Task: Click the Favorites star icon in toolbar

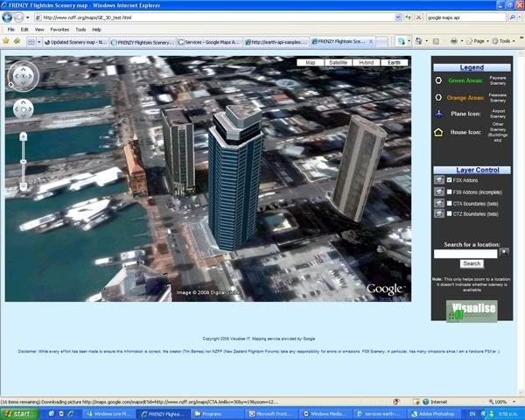Action: [7, 41]
